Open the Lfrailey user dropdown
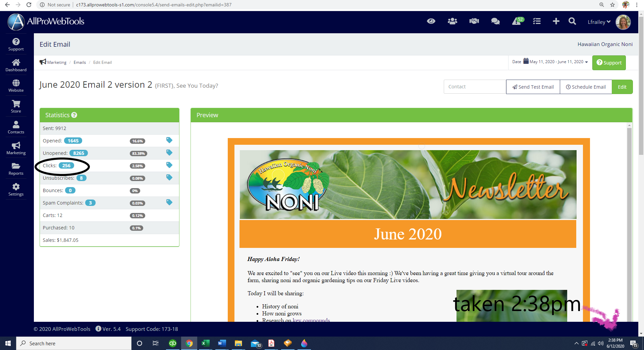 [x=599, y=22]
